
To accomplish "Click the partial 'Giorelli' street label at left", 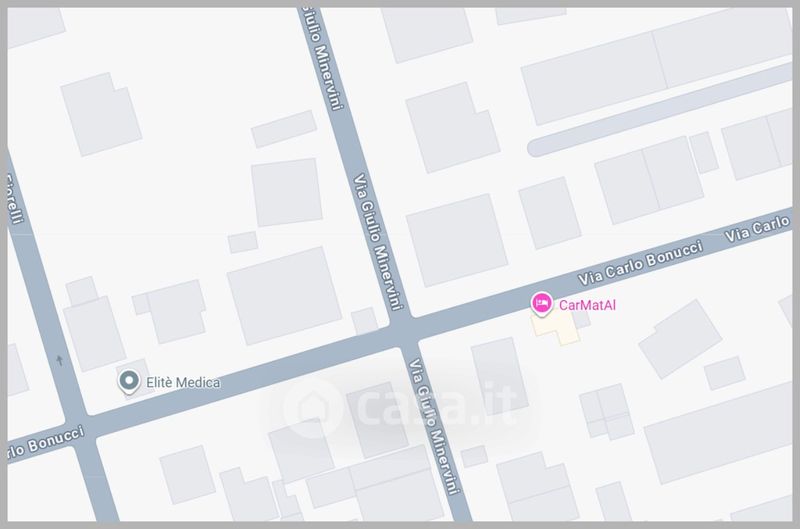I will pos(15,198).
